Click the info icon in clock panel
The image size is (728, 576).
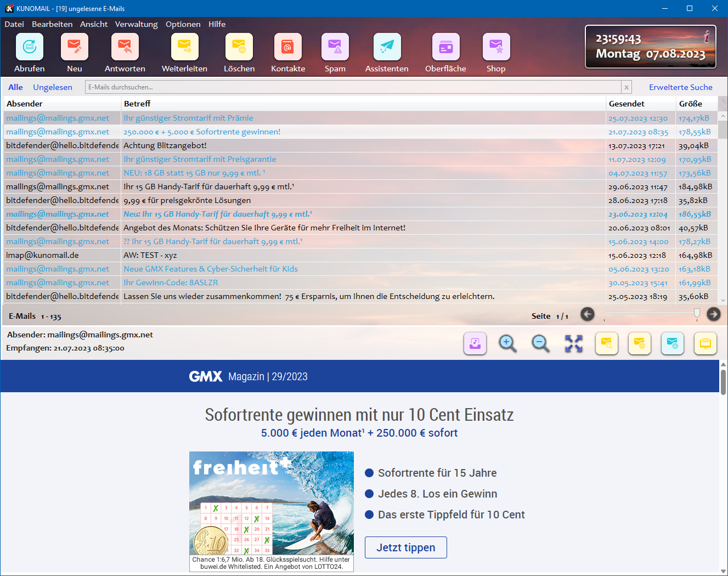707,37
